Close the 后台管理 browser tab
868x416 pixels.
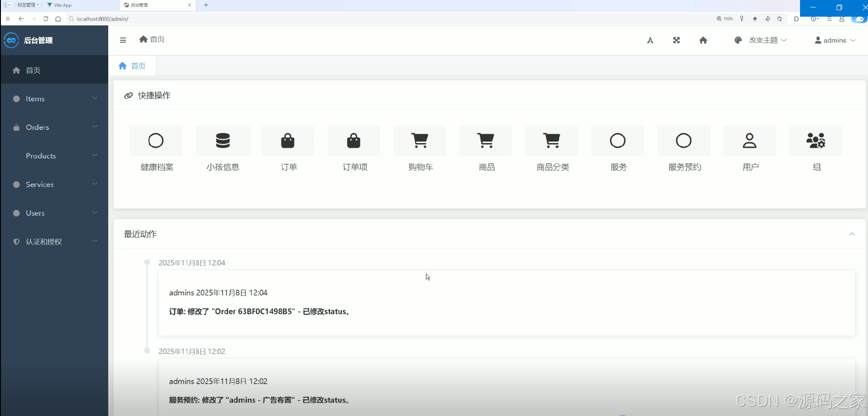point(190,5)
